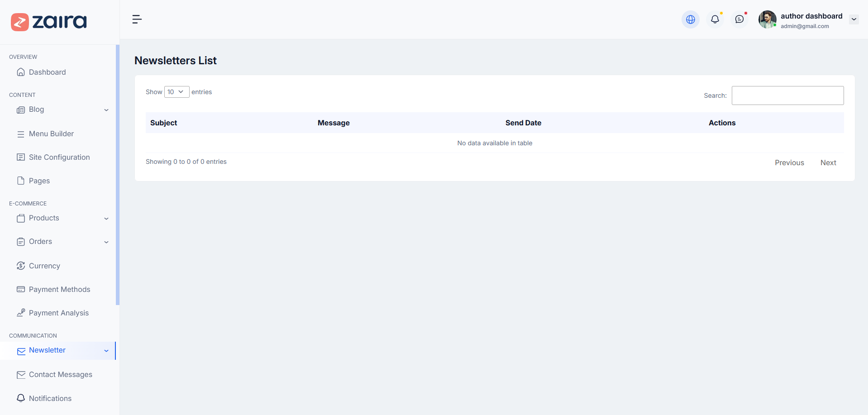Open Payment Analysis from sidebar
The height and width of the screenshot is (415, 868).
pos(58,313)
